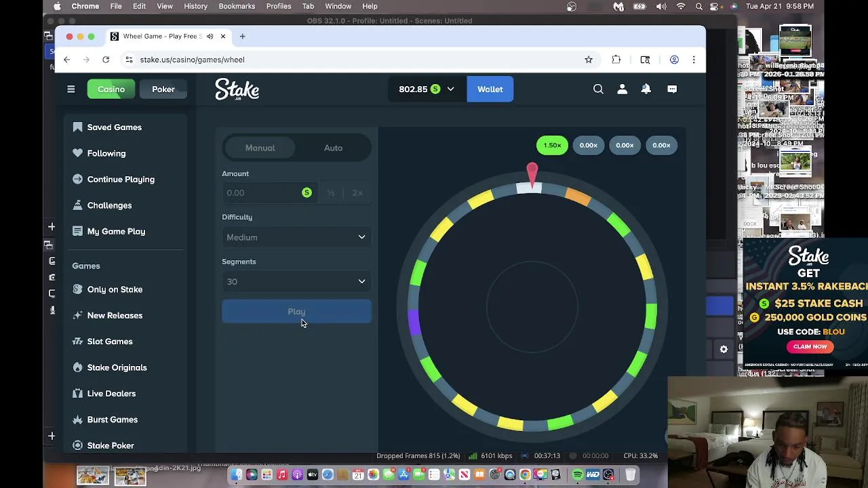Viewport: 868px width, 488px height.
Task: Click the orange wheel segment
Action: (x=578, y=197)
